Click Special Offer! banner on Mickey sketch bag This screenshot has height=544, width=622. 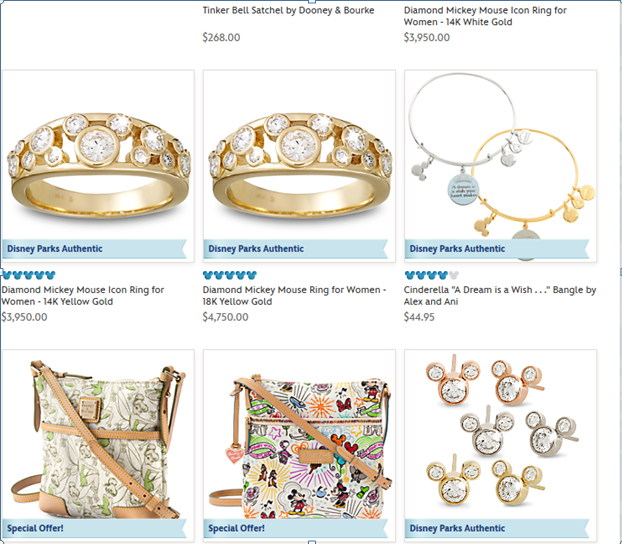296,528
